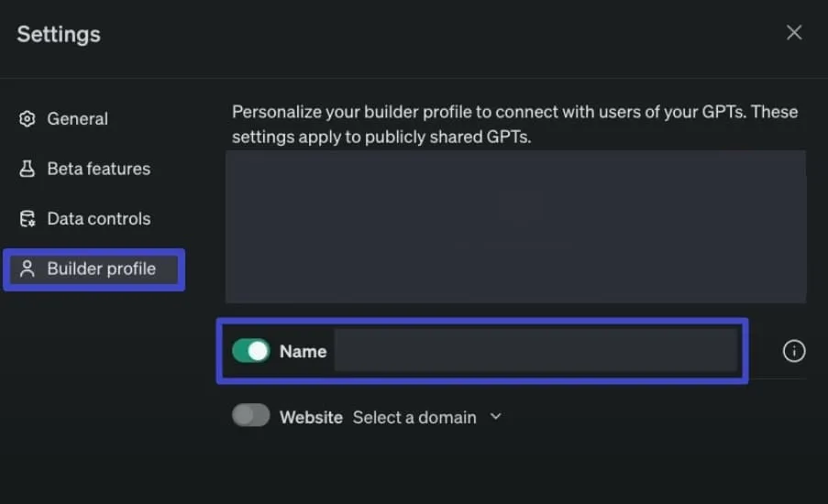828x504 pixels.
Task: Open the Select a domain dropdown
Action: click(426, 418)
